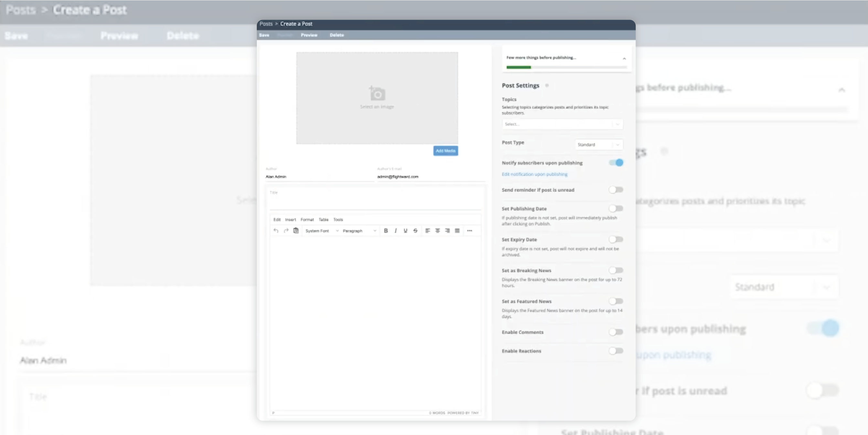Click the Title input field
Viewport: 868px width, 435px height.
point(375,202)
